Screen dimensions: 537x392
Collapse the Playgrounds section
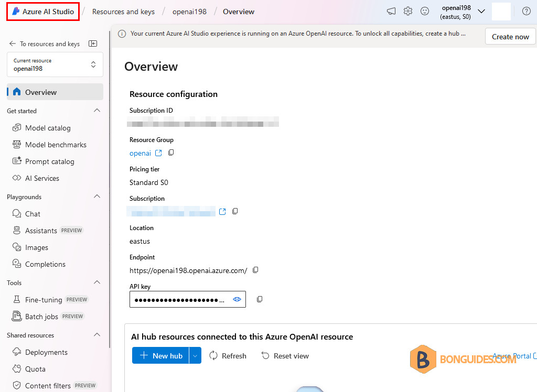click(x=97, y=197)
